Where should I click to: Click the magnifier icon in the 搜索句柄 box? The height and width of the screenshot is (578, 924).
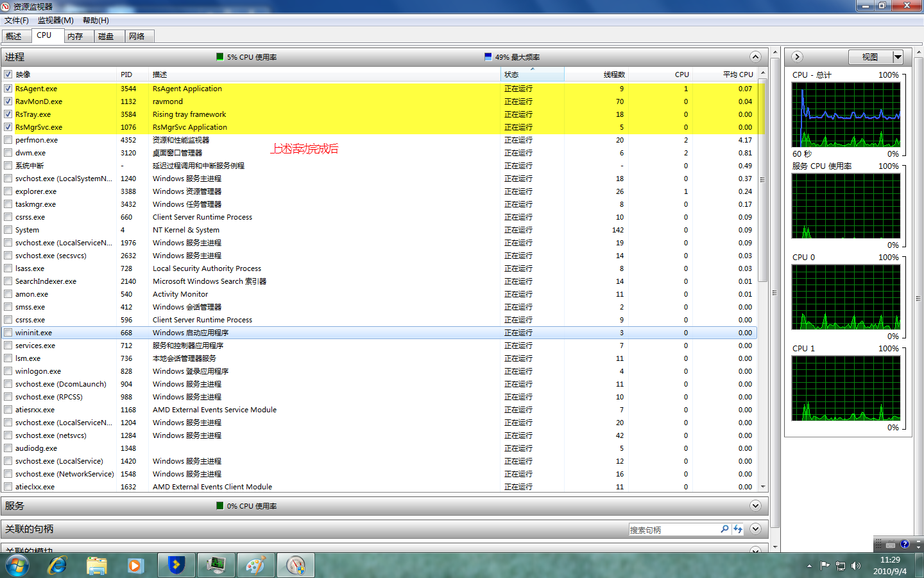(724, 529)
